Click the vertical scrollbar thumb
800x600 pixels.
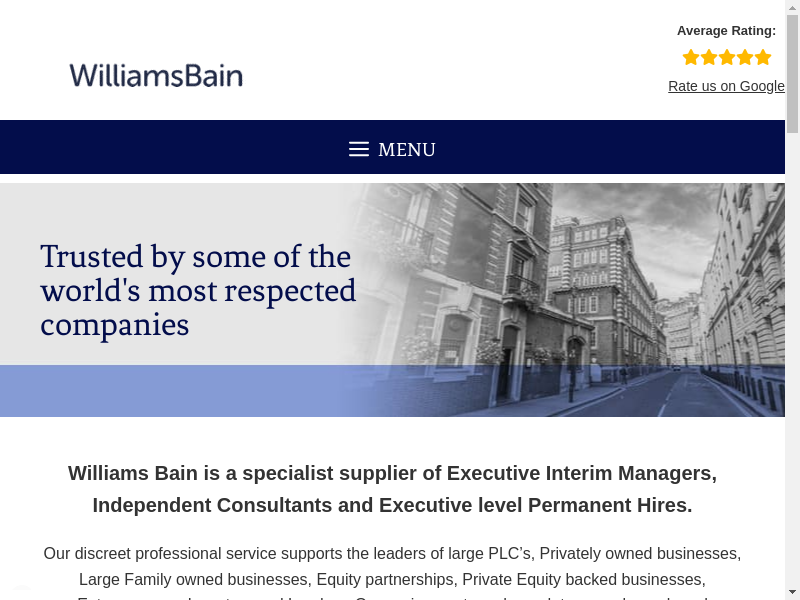point(792,75)
